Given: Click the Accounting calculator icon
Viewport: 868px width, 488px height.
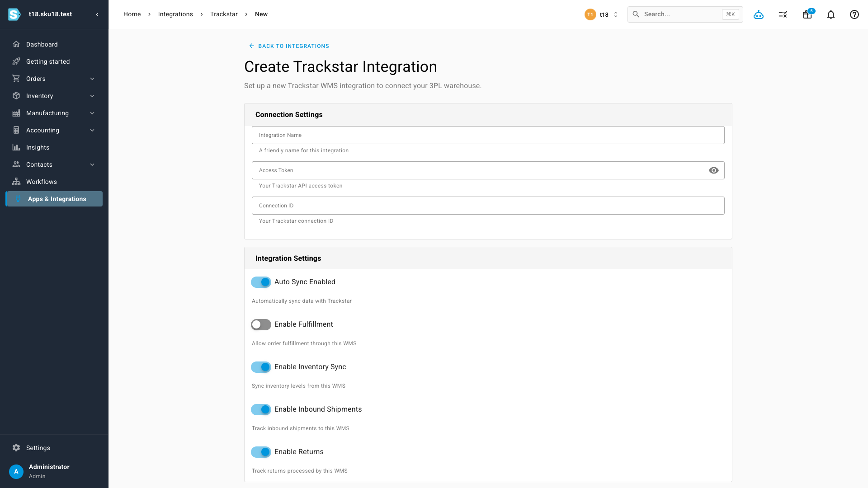Looking at the screenshot, I should [x=16, y=130].
